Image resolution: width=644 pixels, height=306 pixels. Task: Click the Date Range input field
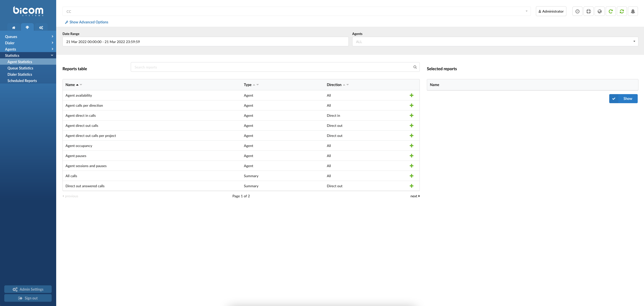pos(205,42)
